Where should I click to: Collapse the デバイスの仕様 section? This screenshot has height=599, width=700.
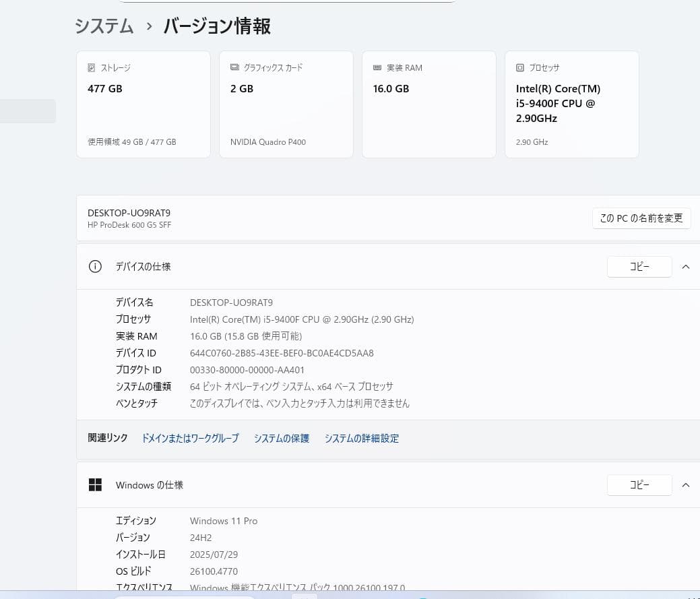coord(686,266)
